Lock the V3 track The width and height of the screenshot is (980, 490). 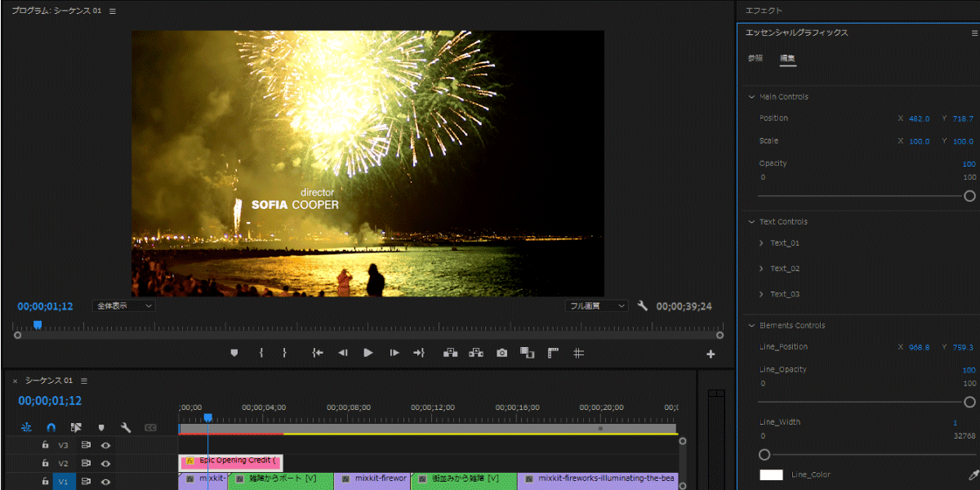(46, 445)
